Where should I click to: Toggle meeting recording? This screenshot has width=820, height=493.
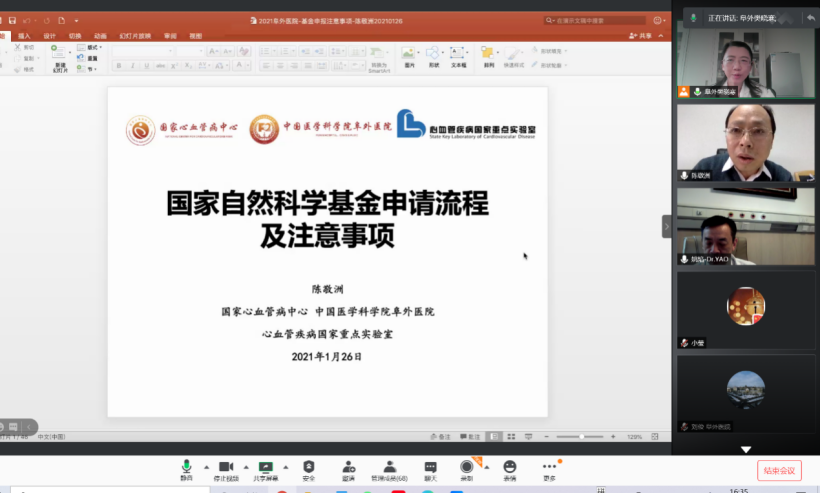pos(467,468)
